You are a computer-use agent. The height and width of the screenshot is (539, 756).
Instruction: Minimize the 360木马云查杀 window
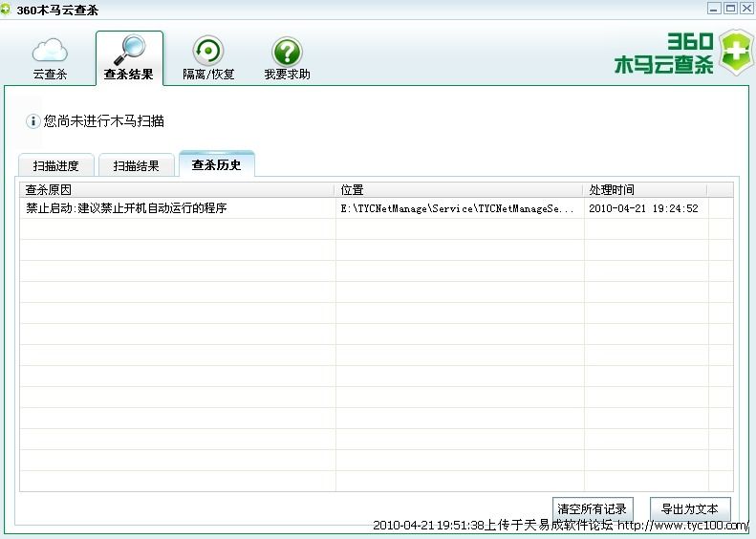click(x=713, y=9)
